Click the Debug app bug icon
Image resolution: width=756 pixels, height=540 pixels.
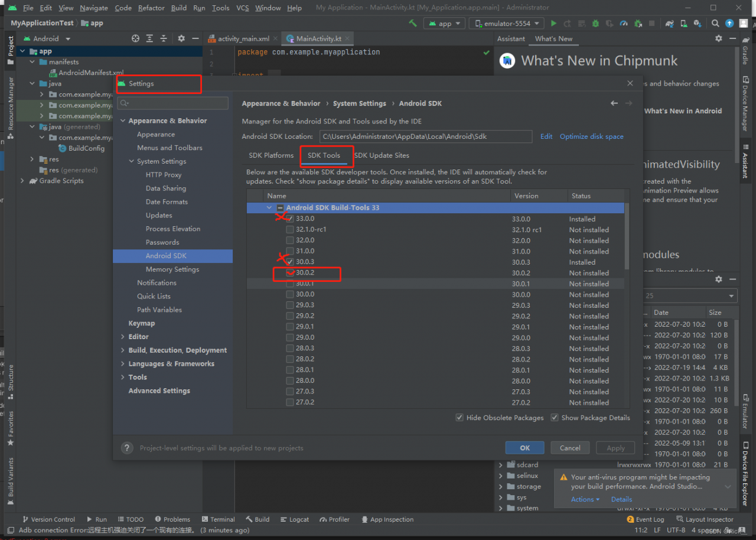pyautogui.click(x=595, y=23)
